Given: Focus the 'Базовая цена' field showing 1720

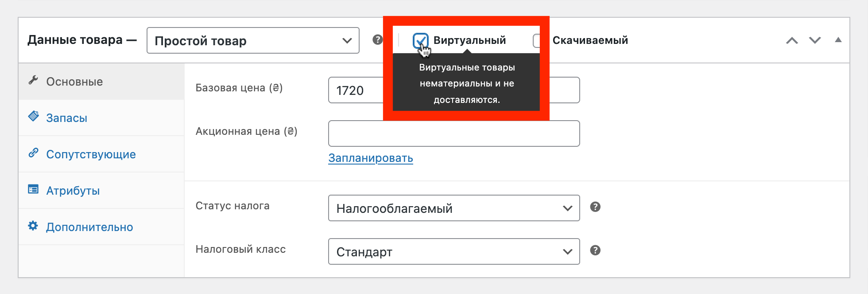Looking at the screenshot, I should pos(454,90).
